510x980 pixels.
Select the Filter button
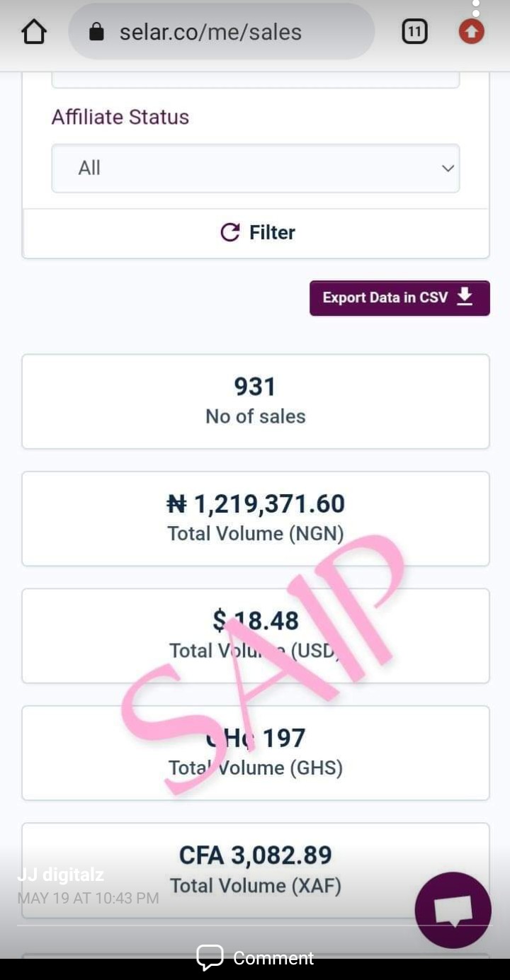(x=255, y=232)
